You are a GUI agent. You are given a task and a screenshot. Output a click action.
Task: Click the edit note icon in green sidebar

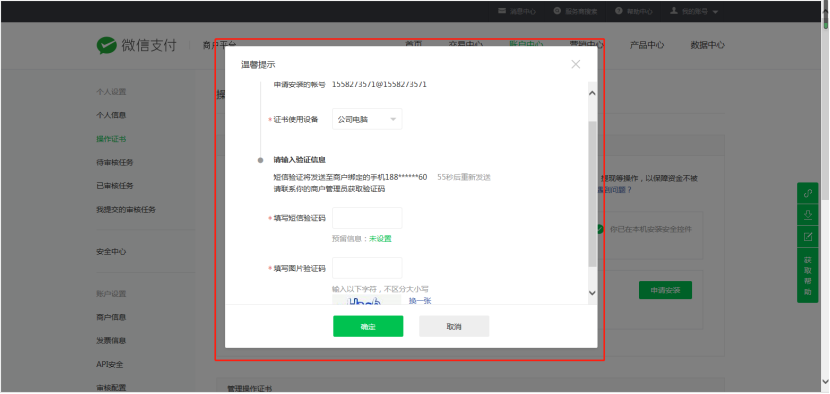(808, 237)
